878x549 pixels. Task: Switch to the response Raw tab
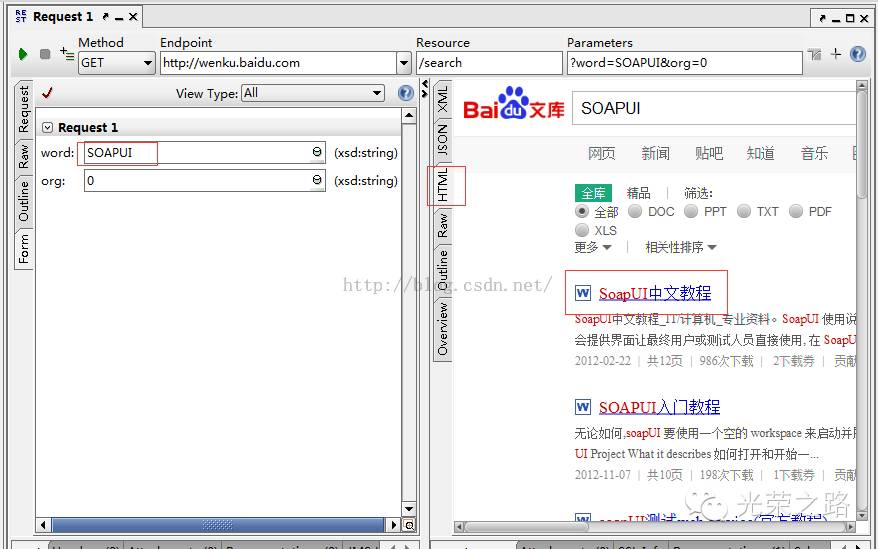pos(442,225)
